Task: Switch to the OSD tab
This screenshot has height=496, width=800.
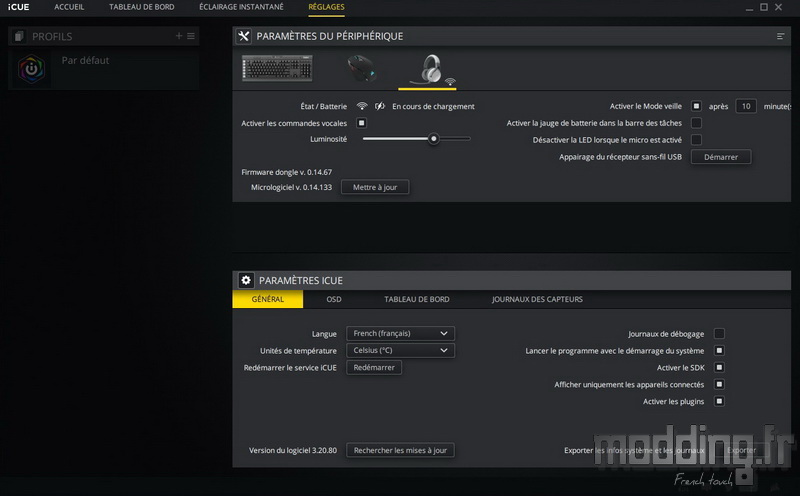Action: pyautogui.click(x=334, y=299)
